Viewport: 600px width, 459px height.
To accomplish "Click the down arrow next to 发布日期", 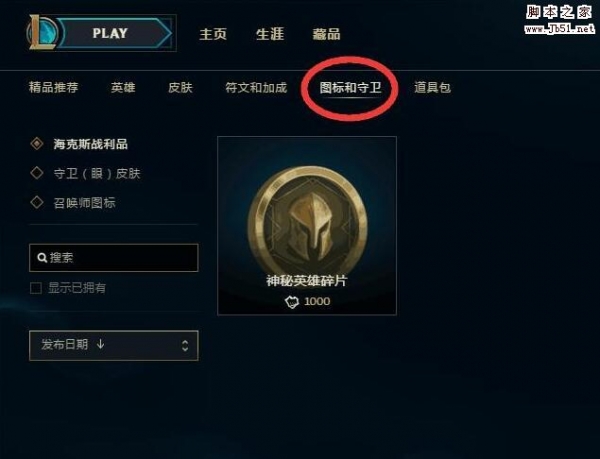I will [100, 344].
